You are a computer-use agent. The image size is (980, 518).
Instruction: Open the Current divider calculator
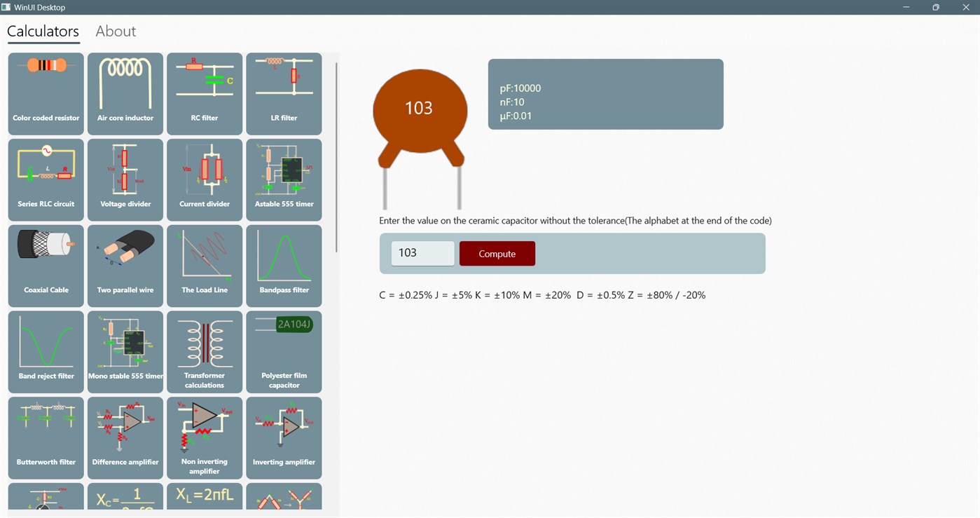(x=204, y=179)
